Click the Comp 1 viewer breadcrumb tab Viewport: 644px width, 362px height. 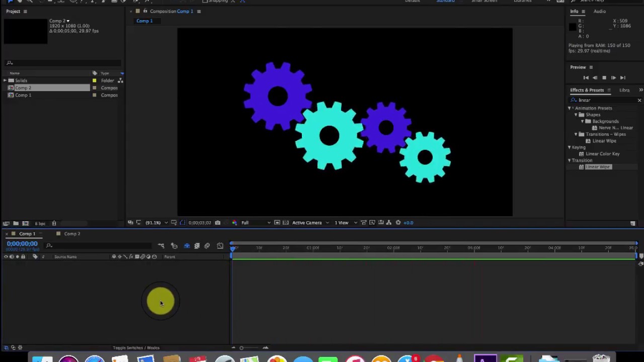[x=144, y=21]
